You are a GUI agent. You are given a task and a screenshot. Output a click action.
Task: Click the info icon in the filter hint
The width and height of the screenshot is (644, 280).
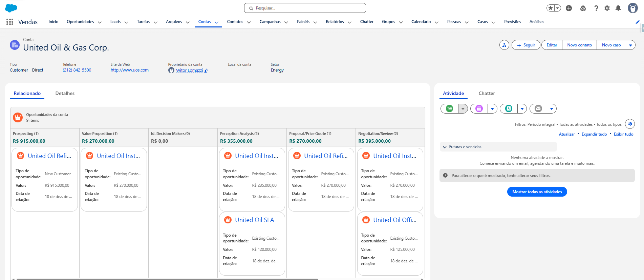point(445,176)
